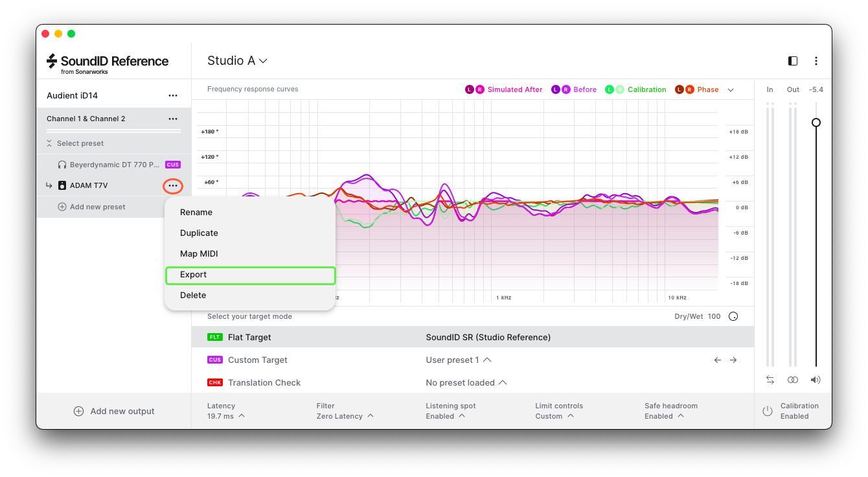This screenshot has width=868, height=477.
Task: Toggle the calibration power icon
Action: tap(768, 411)
